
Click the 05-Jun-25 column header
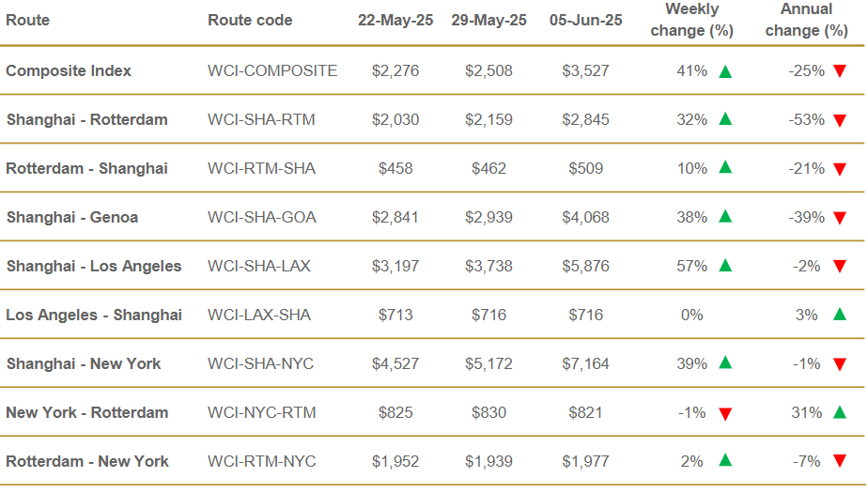[585, 21]
